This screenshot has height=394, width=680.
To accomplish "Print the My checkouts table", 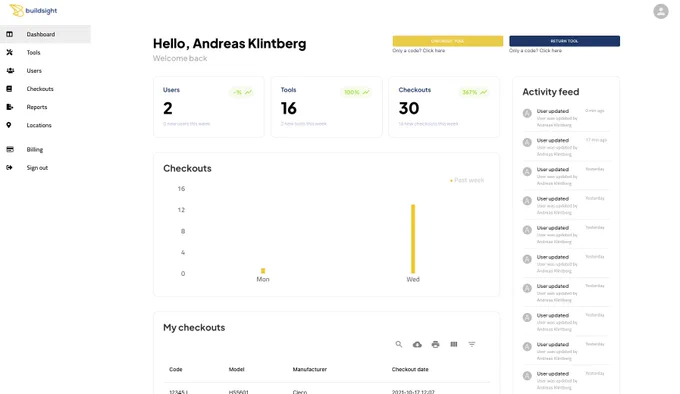I will 435,344.
